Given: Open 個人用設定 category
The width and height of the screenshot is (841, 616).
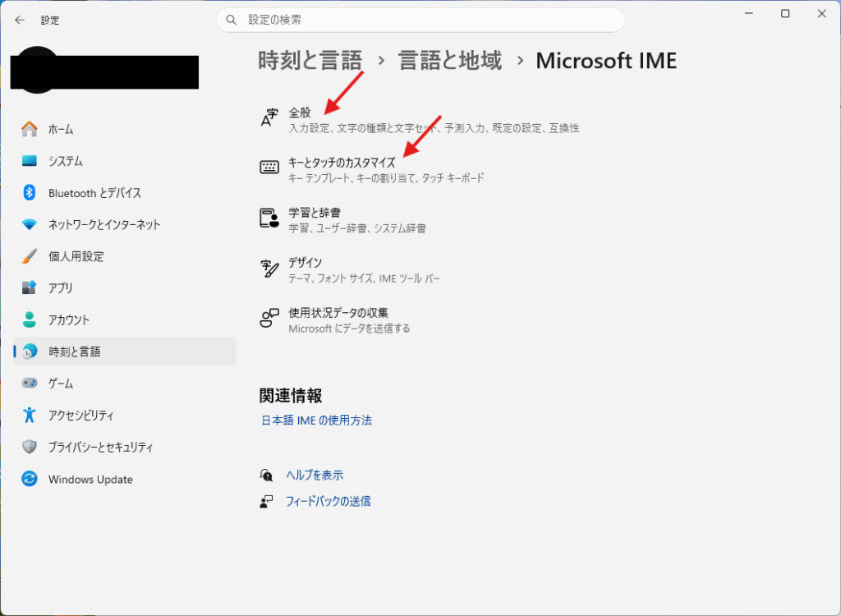Looking at the screenshot, I should (x=125, y=256).
